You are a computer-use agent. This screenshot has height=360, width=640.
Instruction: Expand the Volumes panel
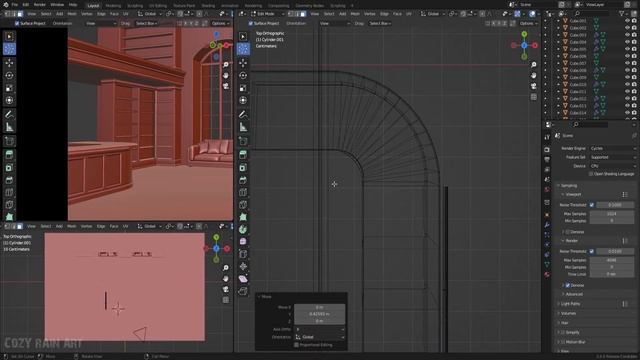point(568,313)
